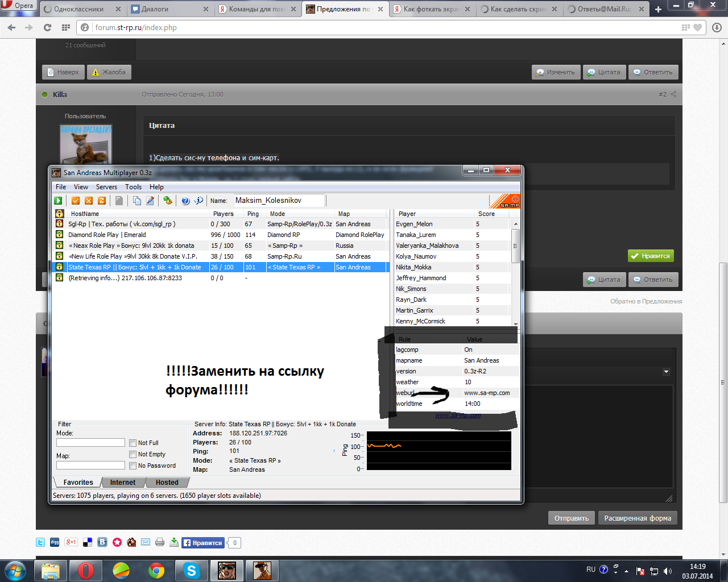The image size is (728, 582).
Task: Select Diamond Role Play | Emerald server row
Action: point(221,235)
